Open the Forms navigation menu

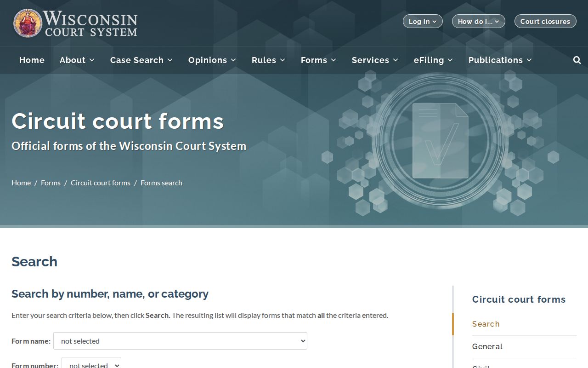click(x=319, y=60)
